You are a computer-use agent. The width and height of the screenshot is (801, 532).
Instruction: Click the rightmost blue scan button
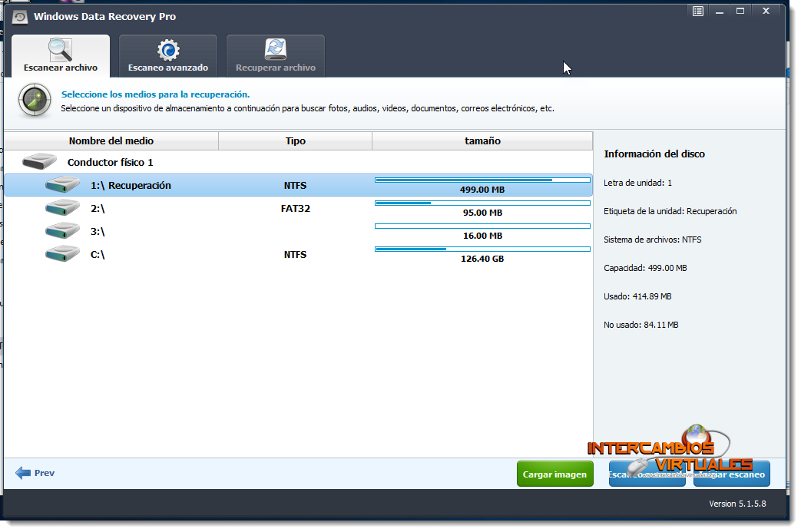732,474
